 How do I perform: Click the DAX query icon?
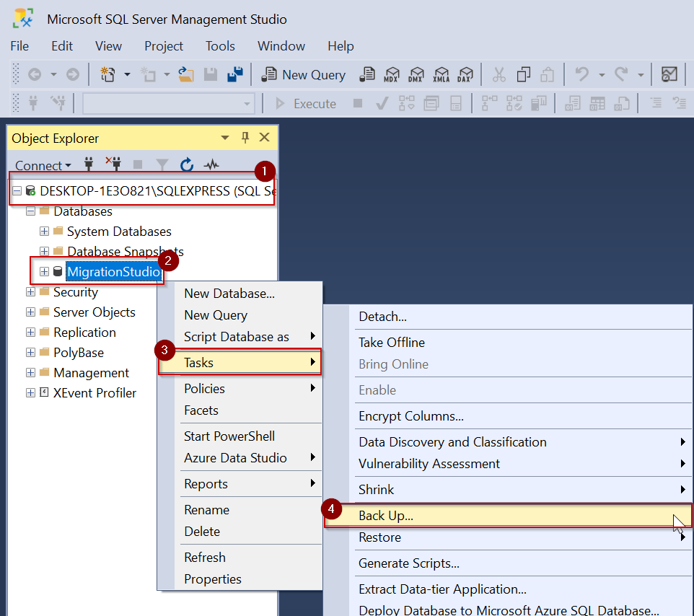(x=465, y=75)
